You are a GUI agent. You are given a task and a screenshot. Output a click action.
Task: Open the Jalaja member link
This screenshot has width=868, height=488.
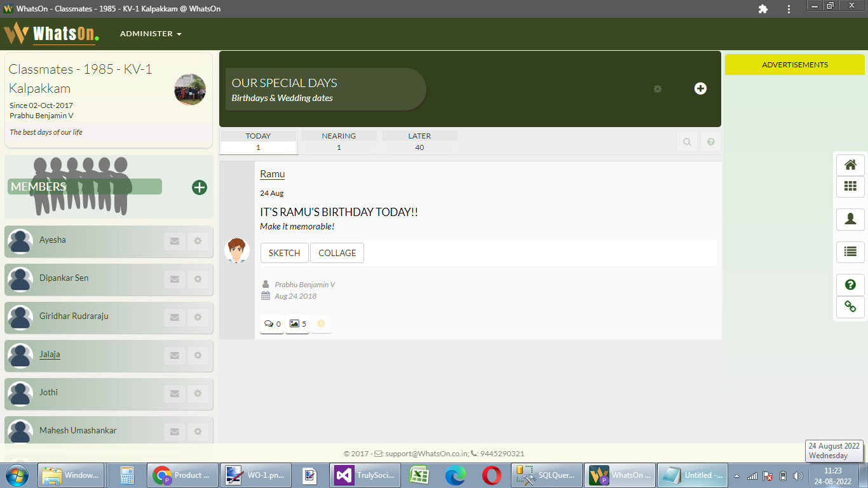[x=50, y=354]
